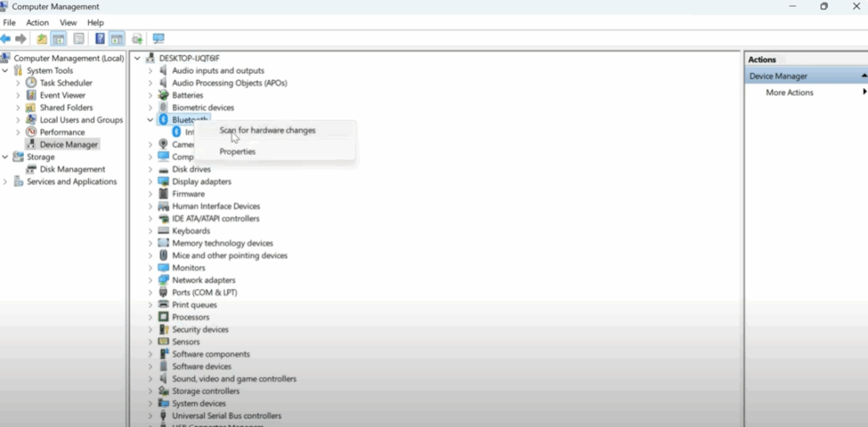Screen dimensions: 868x427
Task: Open the Help menu
Action: coord(95,23)
